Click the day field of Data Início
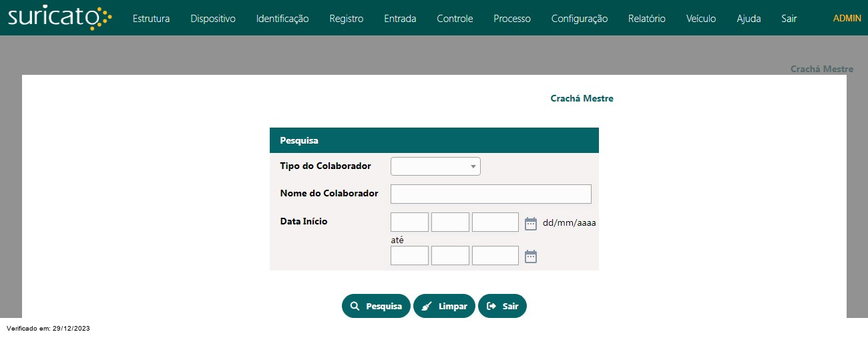Screen dimensions: 868x338 pyautogui.click(x=409, y=222)
